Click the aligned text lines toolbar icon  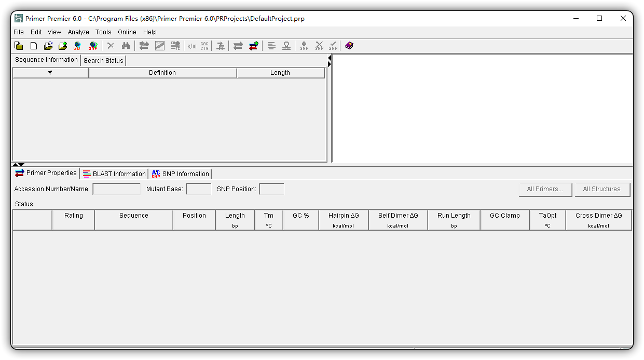click(x=271, y=46)
